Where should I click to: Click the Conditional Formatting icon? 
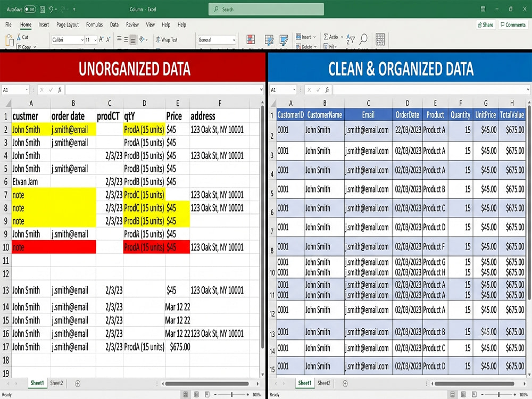pyautogui.click(x=251, y=40)
